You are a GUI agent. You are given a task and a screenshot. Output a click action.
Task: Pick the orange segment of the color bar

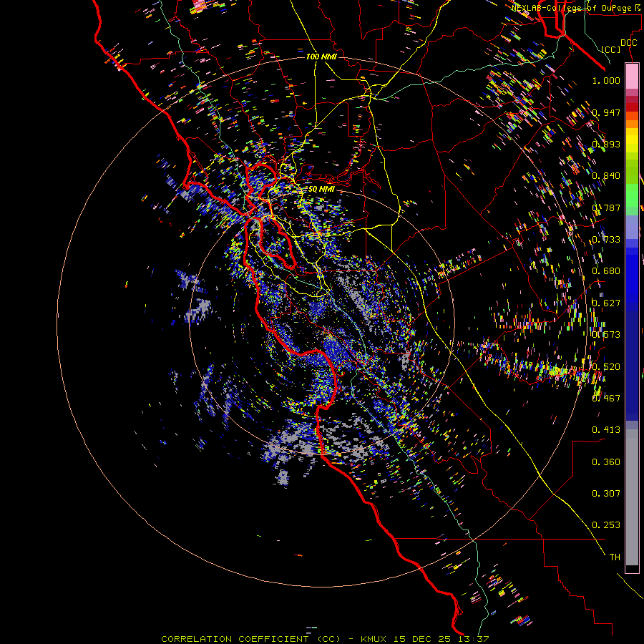click(632, 124)
